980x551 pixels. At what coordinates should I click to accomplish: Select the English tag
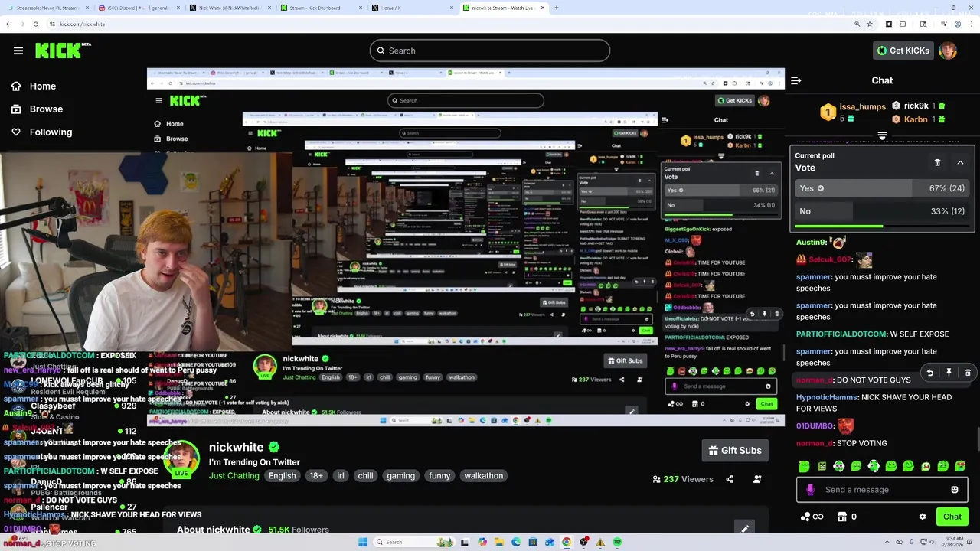pos(282,475)
